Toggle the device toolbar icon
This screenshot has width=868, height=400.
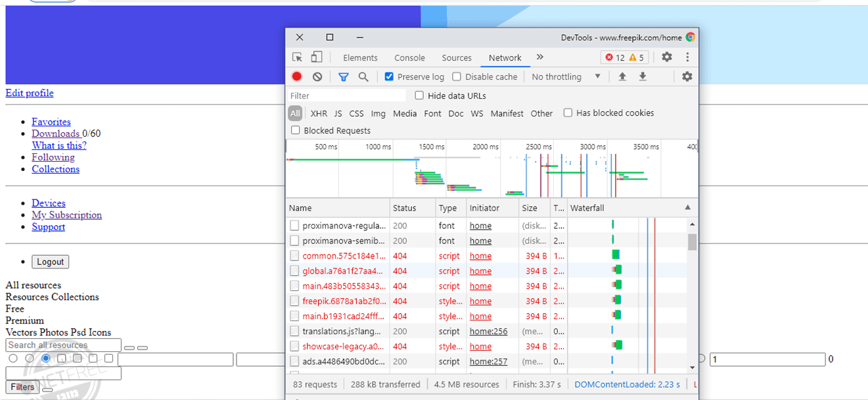pos(317,57)
